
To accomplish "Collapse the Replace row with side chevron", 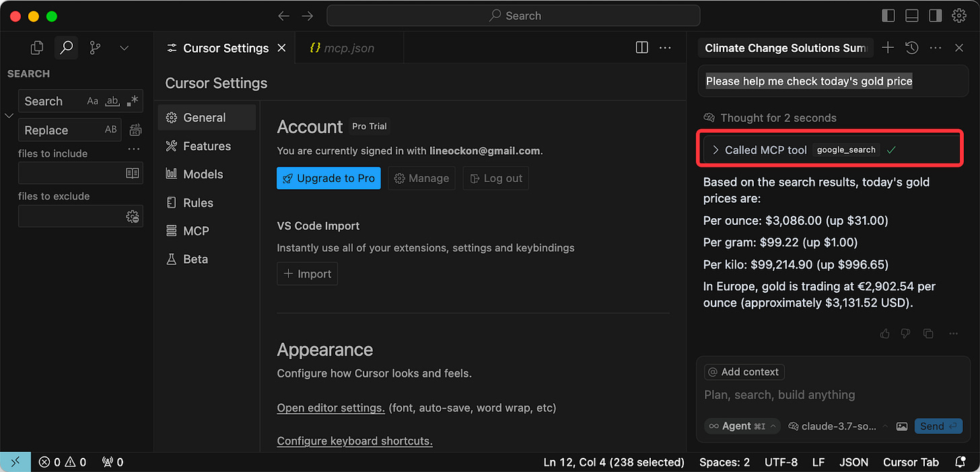I will [9, 116].
